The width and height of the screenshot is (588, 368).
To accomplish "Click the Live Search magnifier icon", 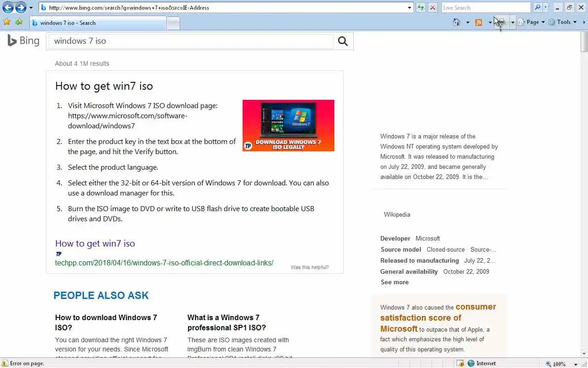I will (x=537, y=7).
